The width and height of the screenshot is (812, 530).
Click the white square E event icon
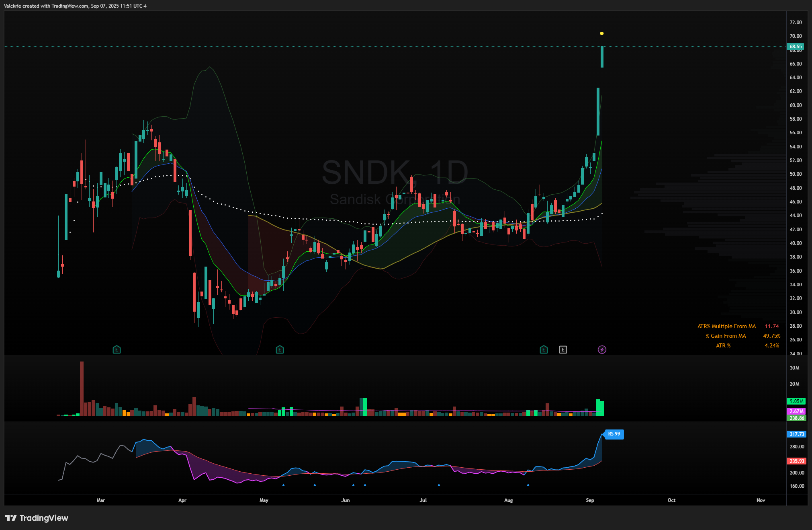(x=563, y=349)
